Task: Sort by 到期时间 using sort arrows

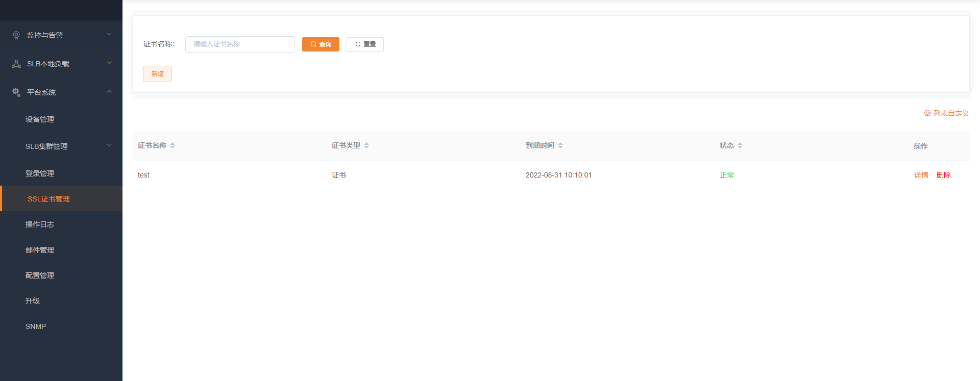Action: [x=560, y=146]
